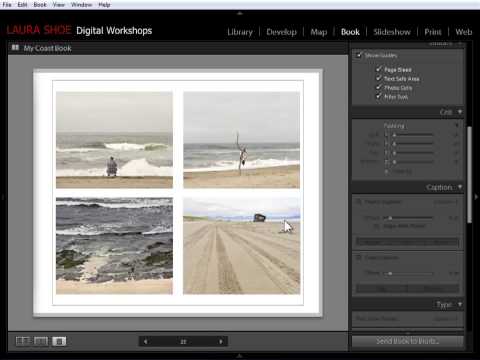
Task: Select the tire tracks beach photo
Action: (241, 246)
